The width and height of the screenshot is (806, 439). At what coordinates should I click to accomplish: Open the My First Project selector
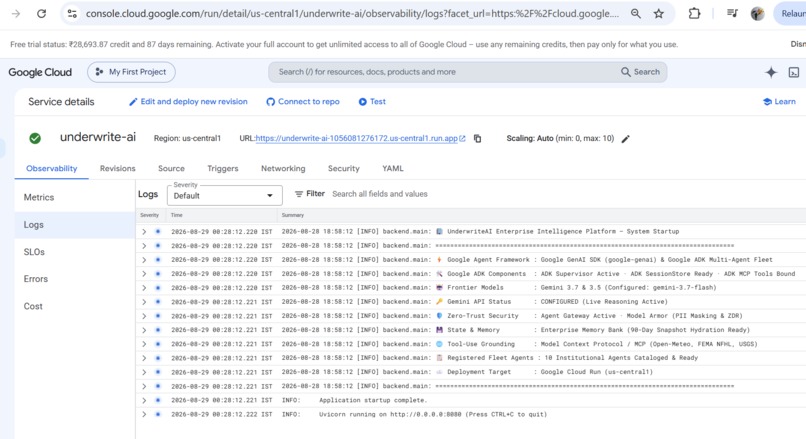(x=131, y=72)
